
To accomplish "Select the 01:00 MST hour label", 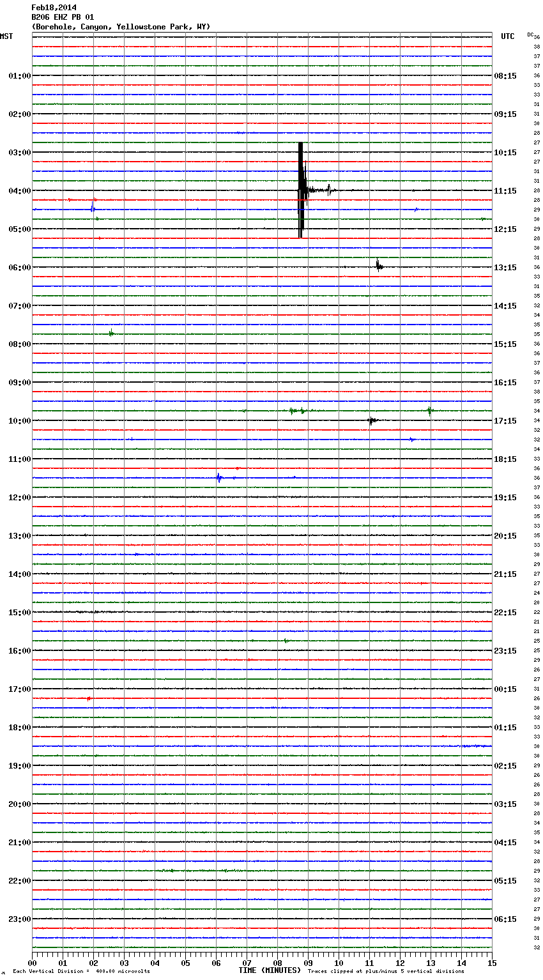I will [20, 76].
